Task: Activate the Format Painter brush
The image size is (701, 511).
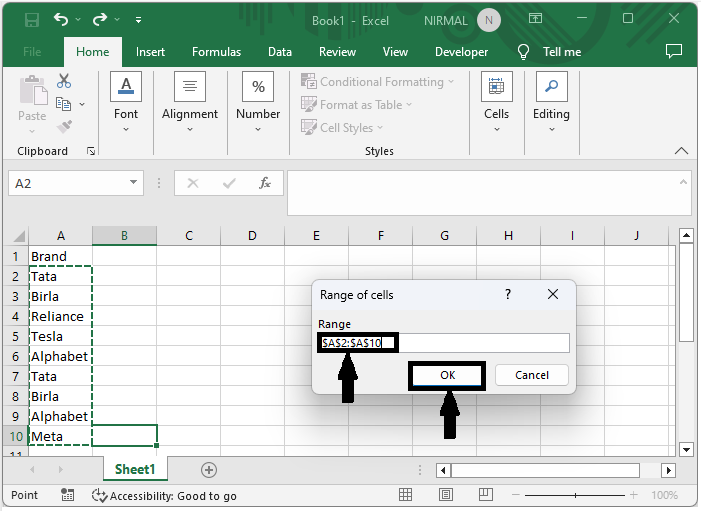Action: click(x=64, y=127)
